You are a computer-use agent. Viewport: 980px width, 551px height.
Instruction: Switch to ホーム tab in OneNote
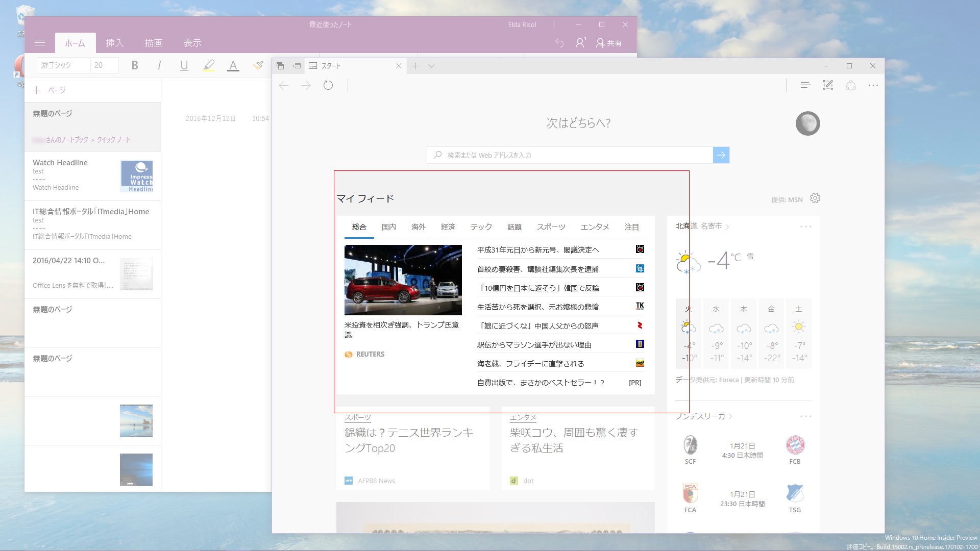click(x=75, y=43)
